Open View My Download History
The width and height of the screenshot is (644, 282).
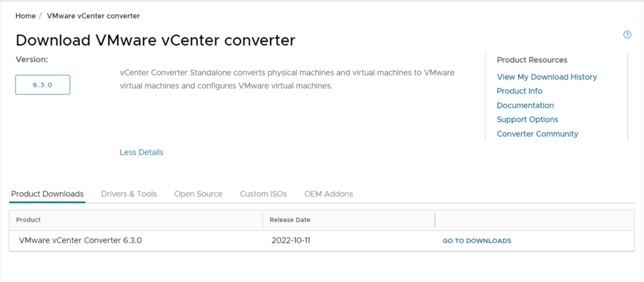(x=546, y=77)
